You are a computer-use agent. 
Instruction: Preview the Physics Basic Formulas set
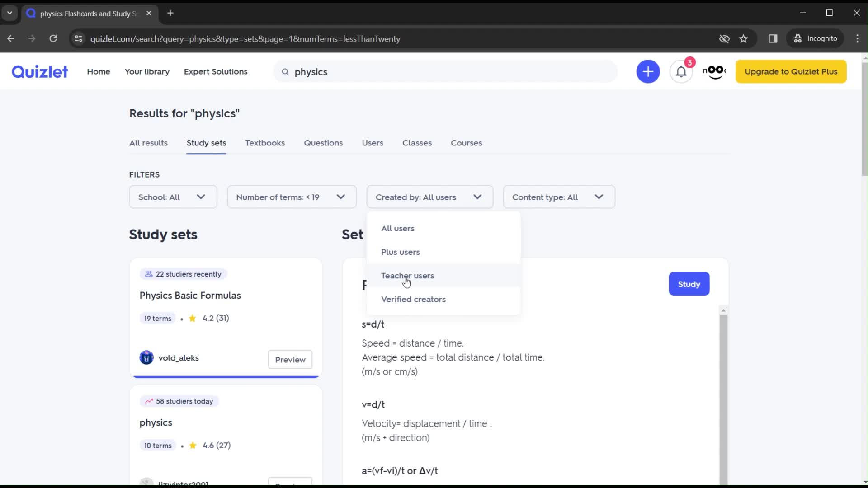(290, 359)
